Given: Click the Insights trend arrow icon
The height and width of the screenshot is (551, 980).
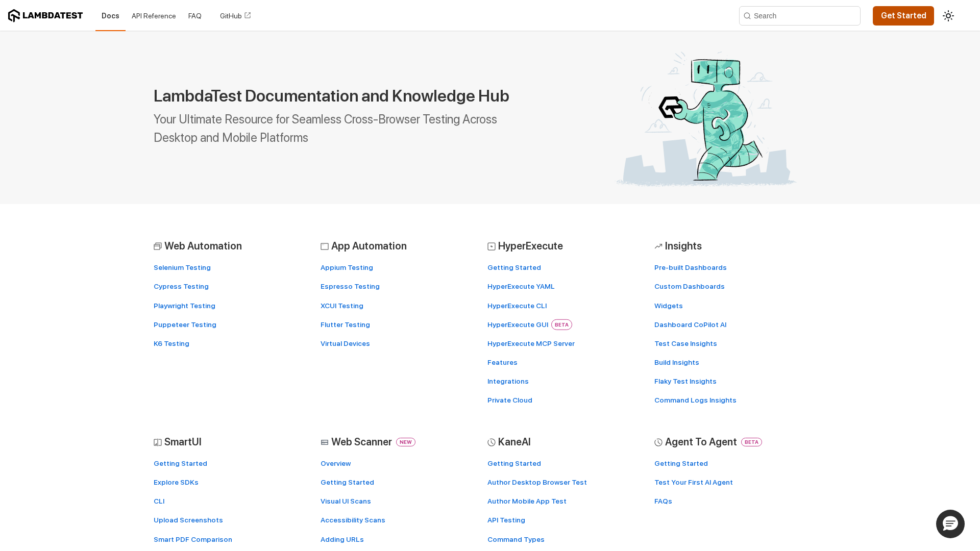Looking at the screenshot, I should coord(658,246).
